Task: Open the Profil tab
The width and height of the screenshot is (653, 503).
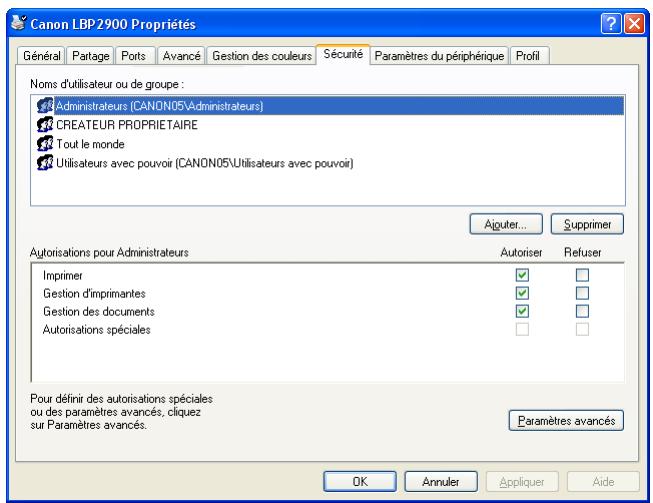Action: click(x=528, y=56)
